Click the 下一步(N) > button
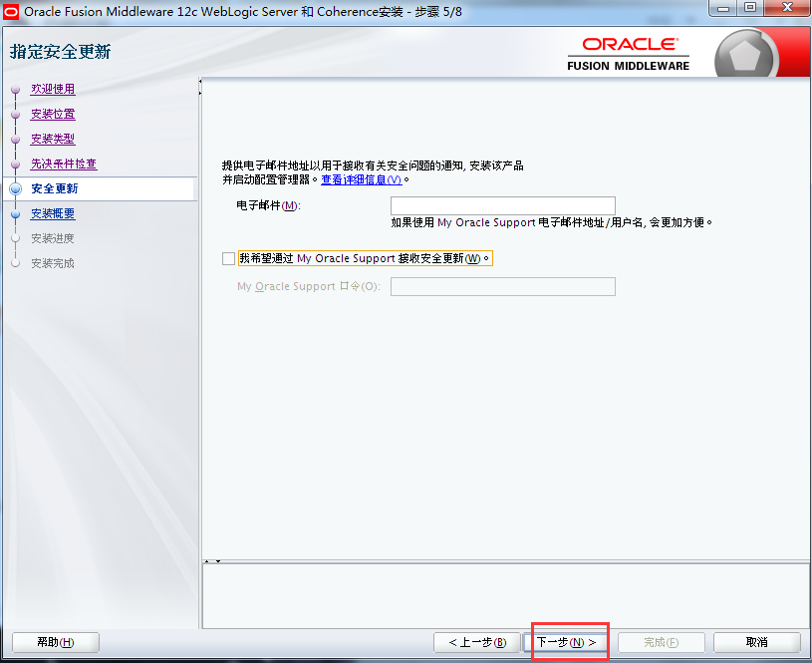The height and width of the screenshot is (663, 812). [x=566, y=642]
